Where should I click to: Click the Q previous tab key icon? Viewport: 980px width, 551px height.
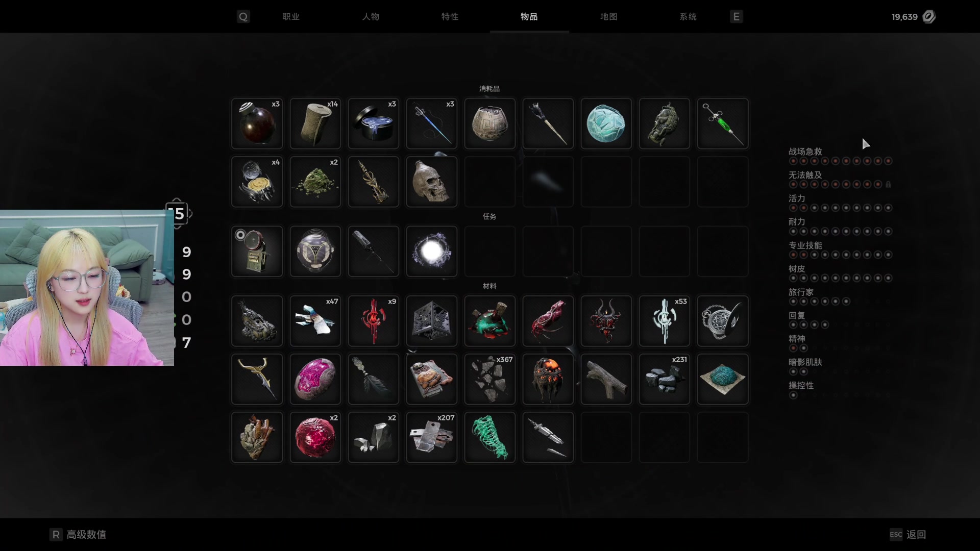(243, 17)
